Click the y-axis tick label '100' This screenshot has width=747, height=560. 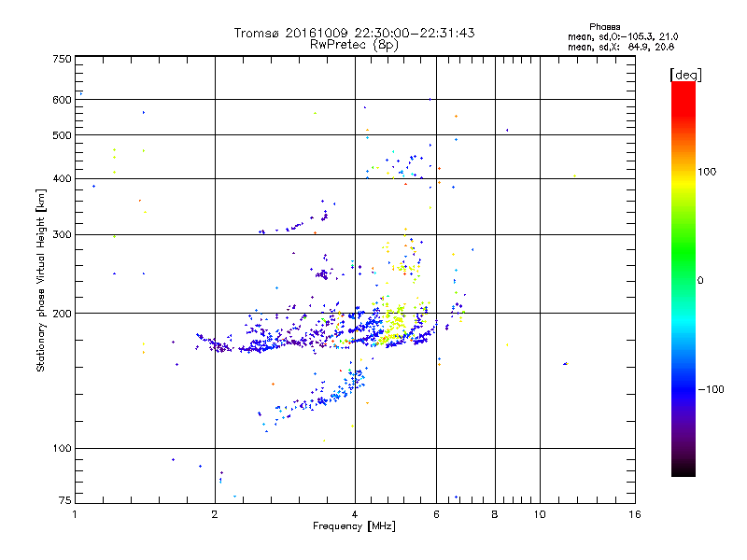pos(62,448)
